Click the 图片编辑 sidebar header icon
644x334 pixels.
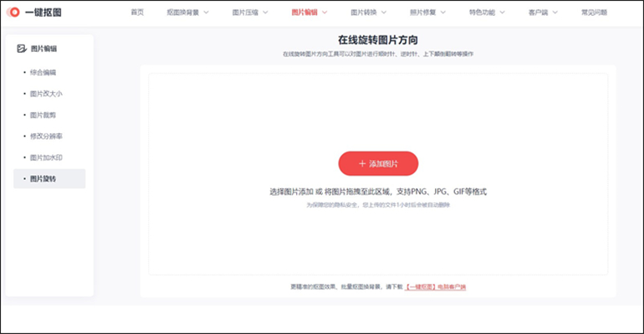(x=22, y=49)
